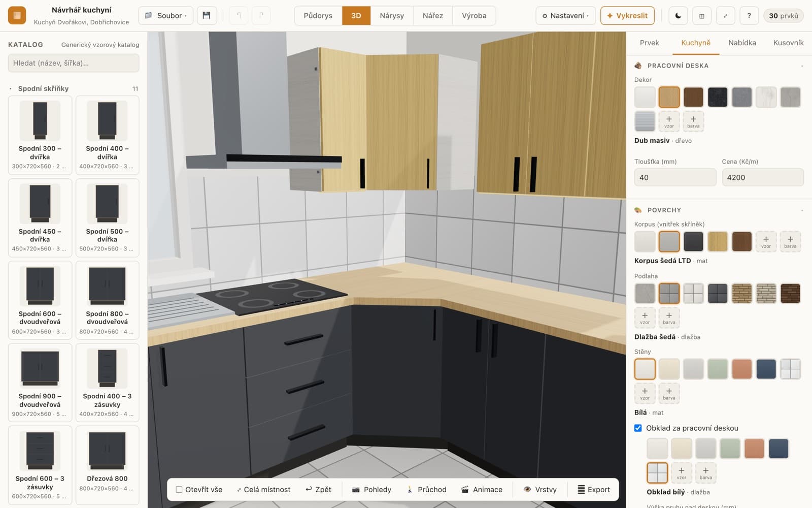Add floor pattern with vzor plus tile
This screenshot has width=812, height=508.
pos(645,318)
